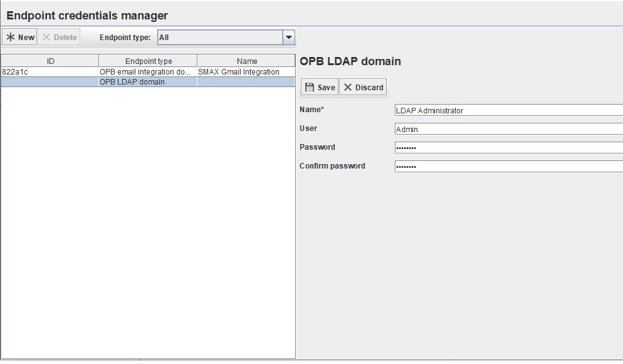
Task: Select the OPB LDAP domain row
Action: pyautogui.click(x=148, y=81)
